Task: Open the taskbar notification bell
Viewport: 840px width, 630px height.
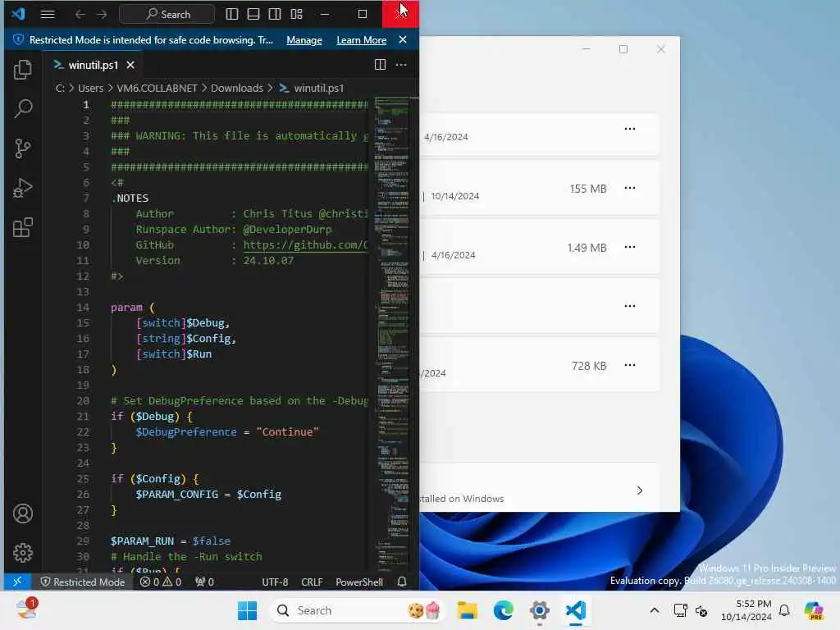Action: point(784,610)
